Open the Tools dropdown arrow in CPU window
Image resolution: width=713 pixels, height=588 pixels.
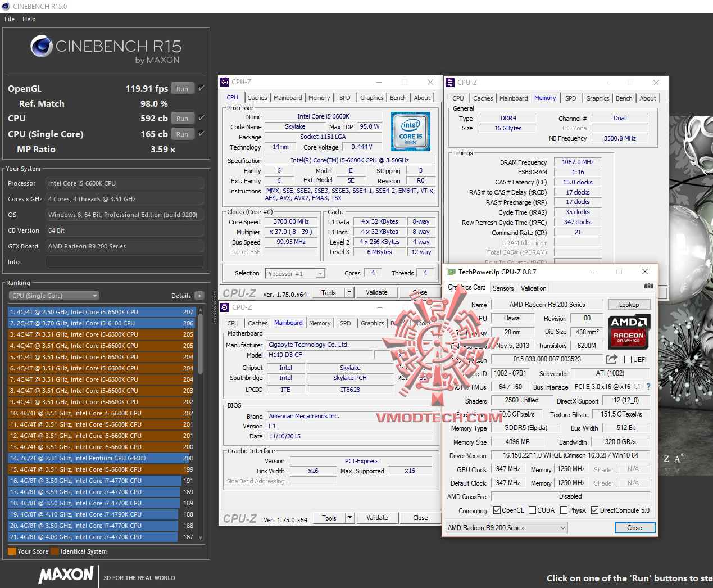click(349, 292)
